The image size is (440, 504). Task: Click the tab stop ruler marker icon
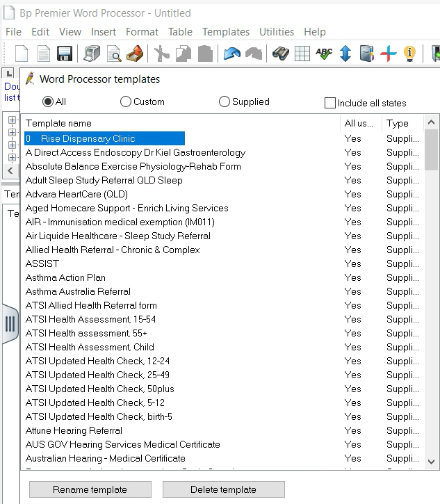pyautogui.click(x=9, y=74)
